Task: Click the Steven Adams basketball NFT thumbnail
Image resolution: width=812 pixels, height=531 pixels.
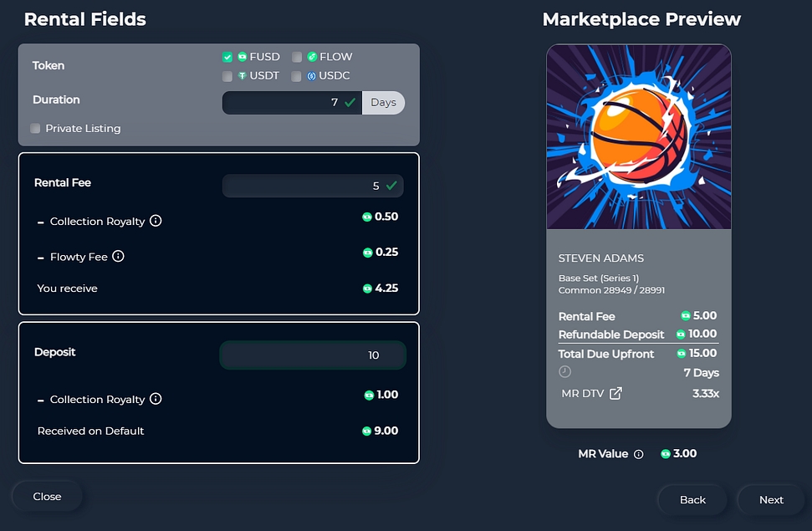Action: point(639,136)
